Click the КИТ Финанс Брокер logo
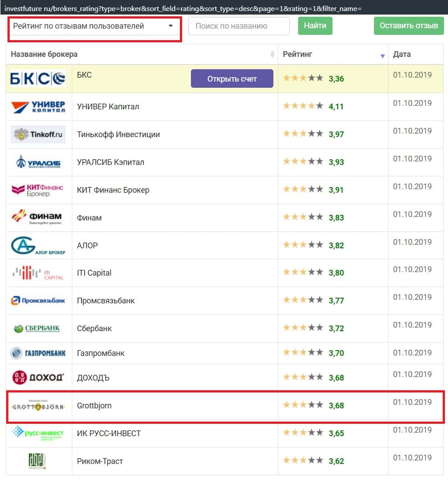 (37, 190)
